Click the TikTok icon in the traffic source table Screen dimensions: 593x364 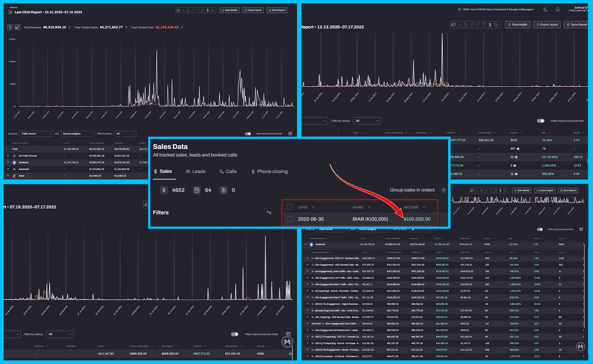pos(14,176)
